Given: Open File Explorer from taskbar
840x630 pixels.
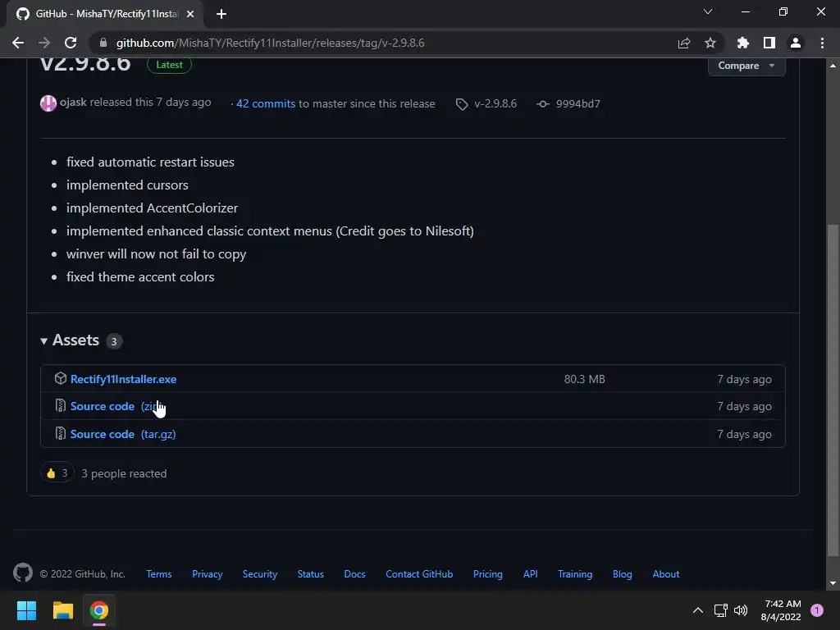Looking at the screenshot, I should point(62,610).
